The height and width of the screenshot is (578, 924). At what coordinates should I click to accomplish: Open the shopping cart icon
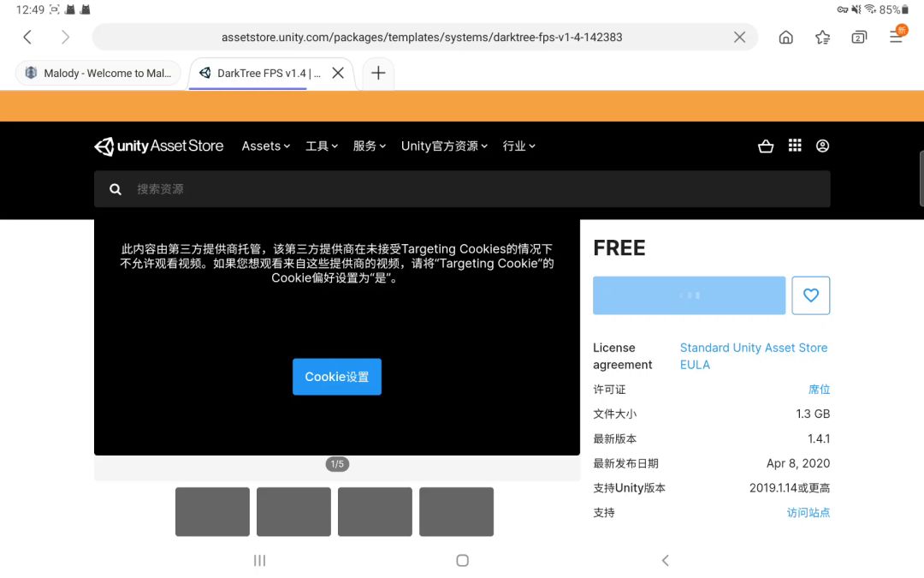pos(766,146)
